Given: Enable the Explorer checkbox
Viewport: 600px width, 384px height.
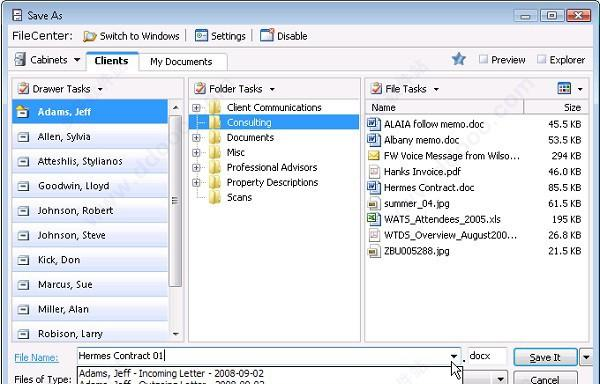Looking at the screenshot, I should click(x=541, y=59).
